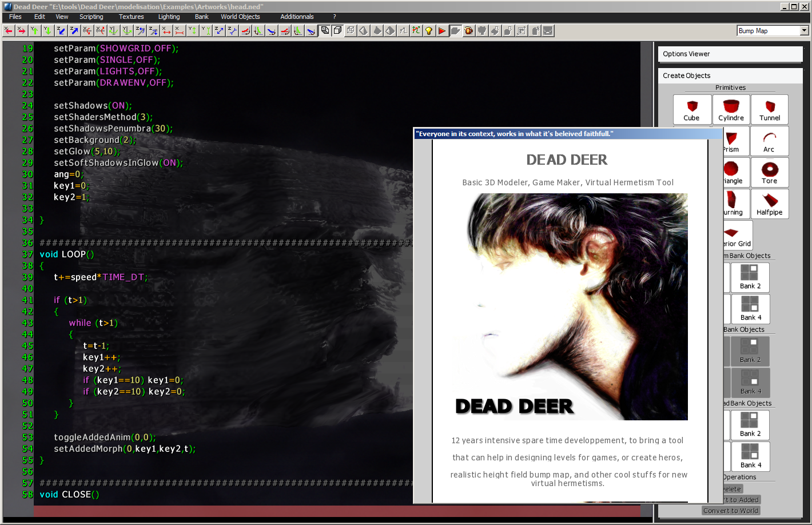Create an Arc primitive

pyautogui.click(x=770, y=141)
